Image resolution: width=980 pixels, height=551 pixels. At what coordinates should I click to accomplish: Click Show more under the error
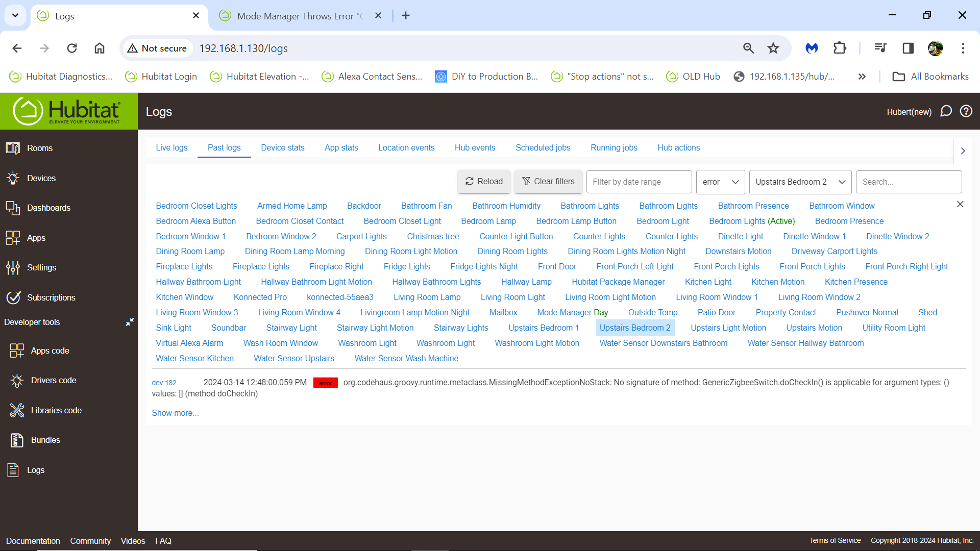175,413
